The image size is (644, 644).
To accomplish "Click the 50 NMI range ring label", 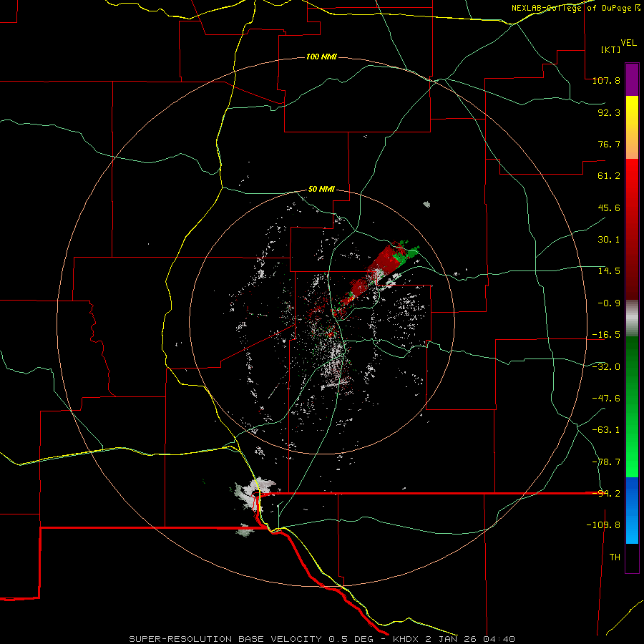I will coord(321,190).
